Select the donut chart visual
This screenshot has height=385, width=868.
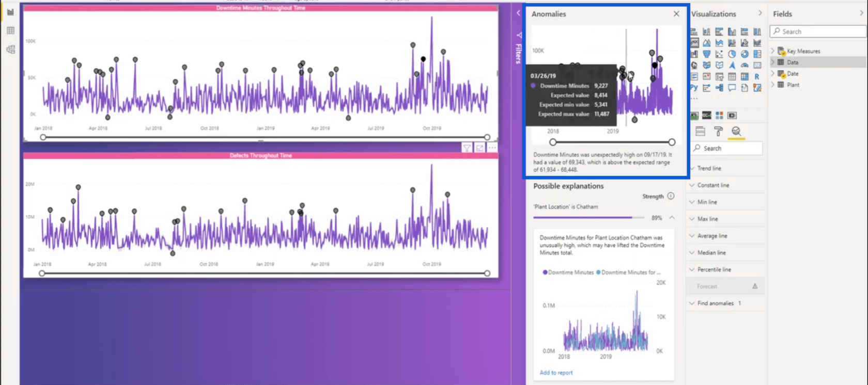745,54
